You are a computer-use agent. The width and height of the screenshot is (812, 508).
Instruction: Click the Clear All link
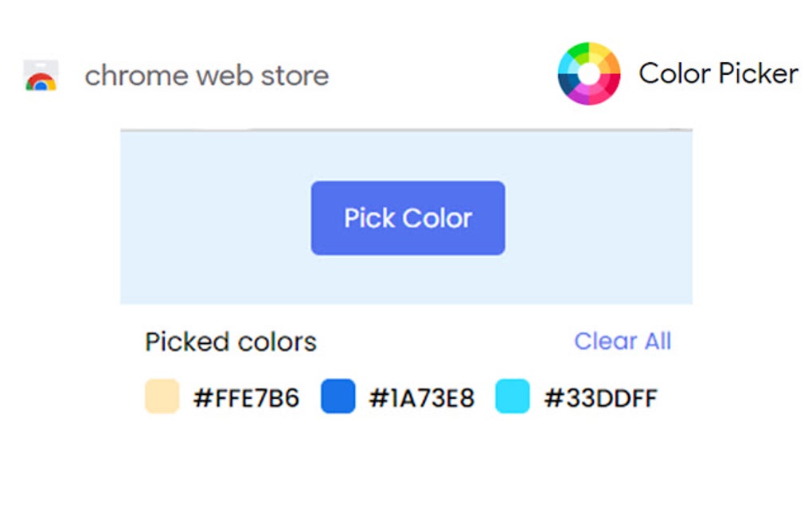(x=622, y=342)
